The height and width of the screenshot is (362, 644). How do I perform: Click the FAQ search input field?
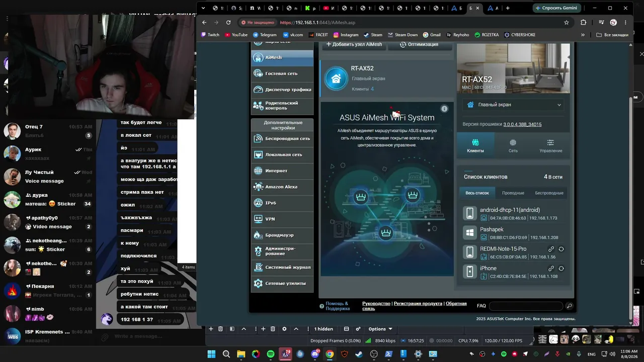coord(526,306)
